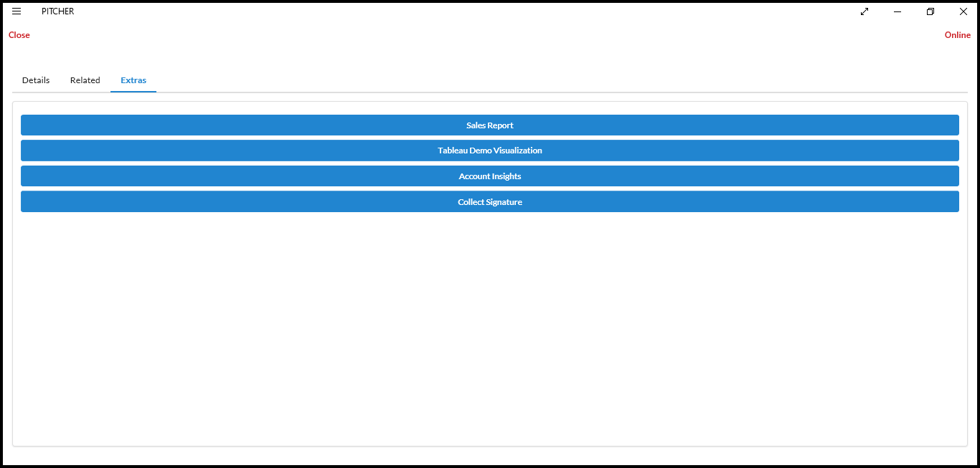This screenshot has width=980, height=468.
Task: View Account Insights
Action: (x=490, y=176)
